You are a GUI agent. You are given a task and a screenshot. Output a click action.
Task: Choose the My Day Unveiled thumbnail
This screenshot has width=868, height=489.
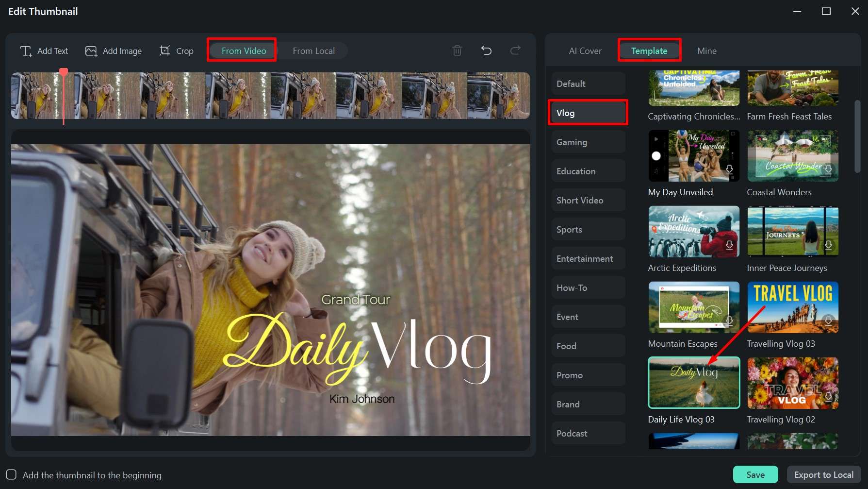pos(694,156)
